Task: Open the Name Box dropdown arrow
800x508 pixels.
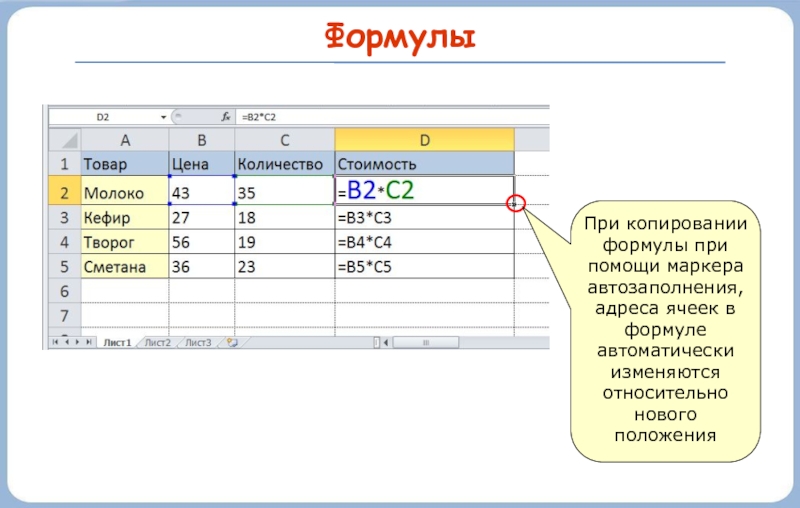Action: tap(162, 117)
